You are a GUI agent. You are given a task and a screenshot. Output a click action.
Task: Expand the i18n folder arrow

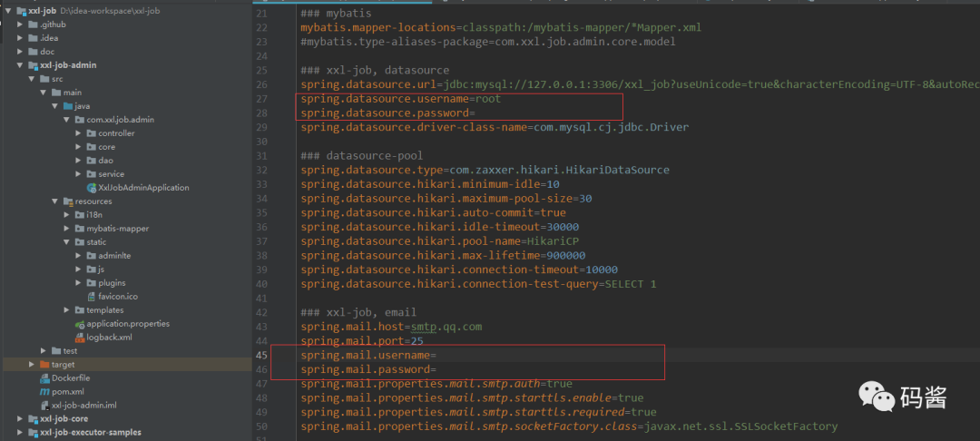tap(66, 215)
